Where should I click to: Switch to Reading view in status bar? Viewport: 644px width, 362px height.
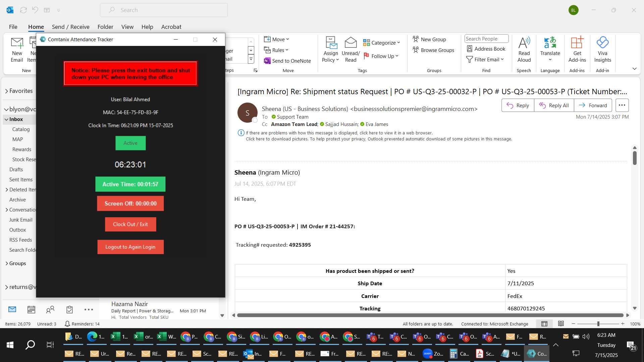click(x=561, y=324)
